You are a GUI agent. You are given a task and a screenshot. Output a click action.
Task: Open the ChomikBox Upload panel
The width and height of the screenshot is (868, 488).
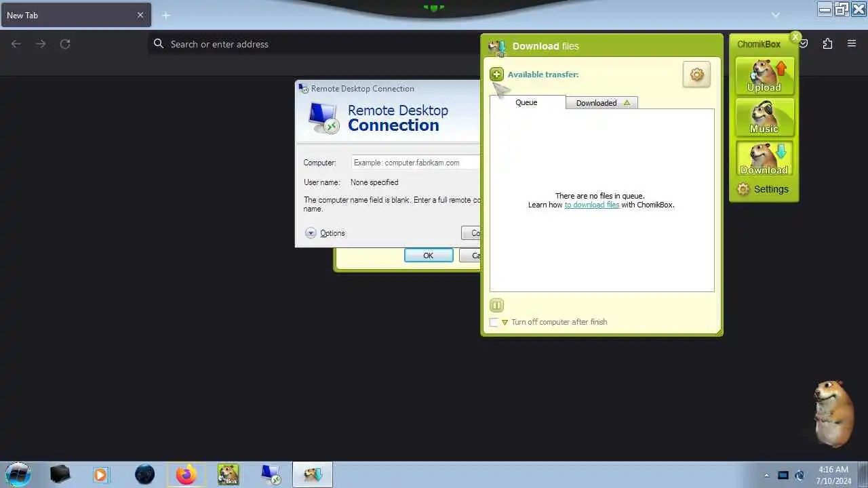(764, 76)
